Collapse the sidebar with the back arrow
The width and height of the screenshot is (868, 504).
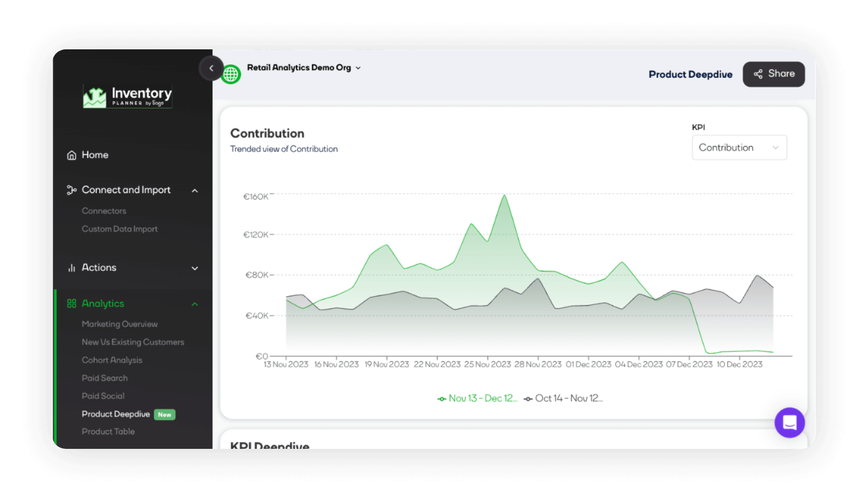(211, 68)
